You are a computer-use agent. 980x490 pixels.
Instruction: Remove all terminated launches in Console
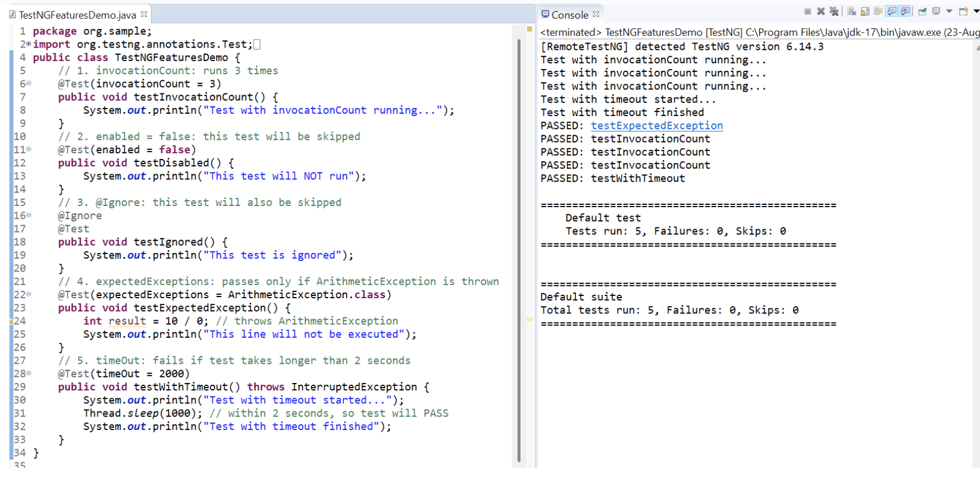(x=834, y=11)
